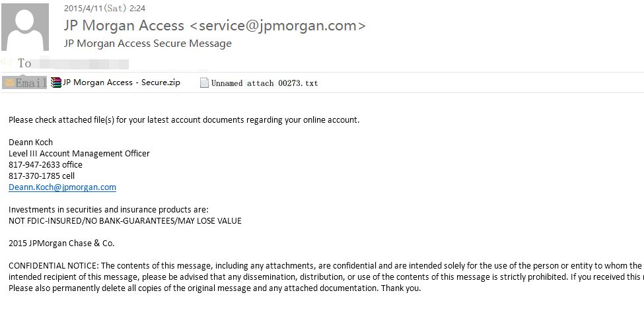Click the text file document icon
The width and height of the screenshot is (644, 324).
point(204,83)
